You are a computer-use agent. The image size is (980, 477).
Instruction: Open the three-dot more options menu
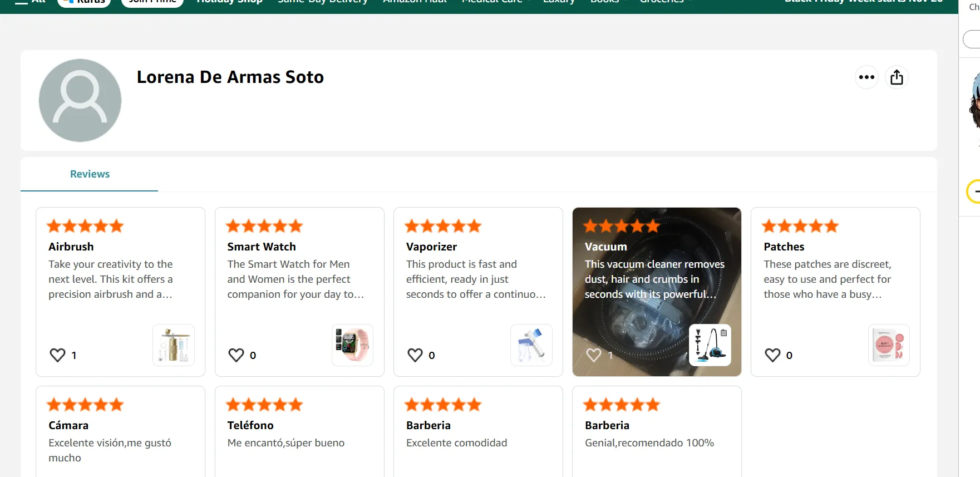866,77
